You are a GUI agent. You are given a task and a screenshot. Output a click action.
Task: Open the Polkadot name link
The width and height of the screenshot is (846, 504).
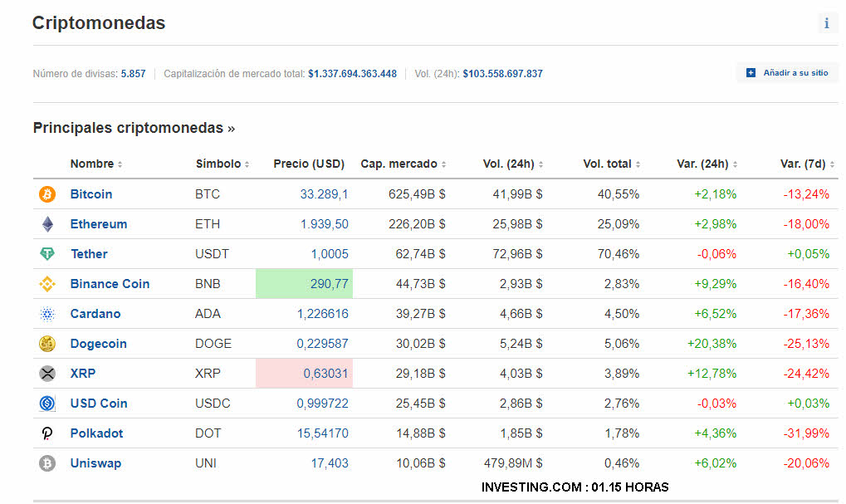[x=96, y=433]
